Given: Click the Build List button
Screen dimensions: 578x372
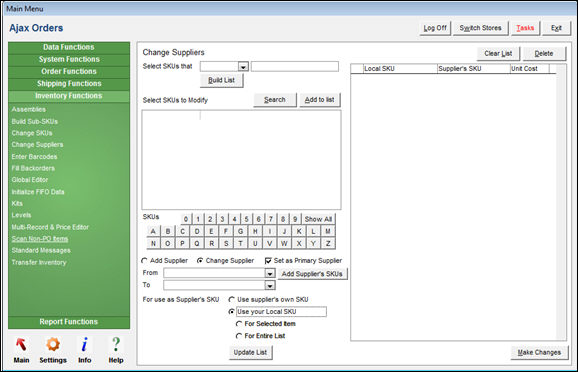Looking at the screenshot, I should (x=221, y=80).
